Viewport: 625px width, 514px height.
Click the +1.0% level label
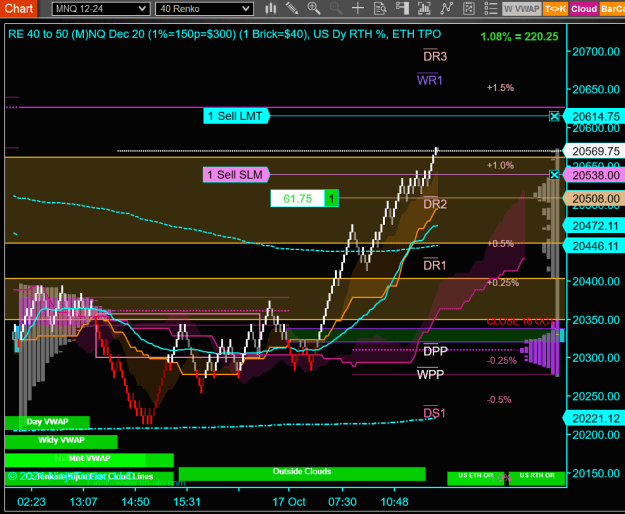click(500, 165)
